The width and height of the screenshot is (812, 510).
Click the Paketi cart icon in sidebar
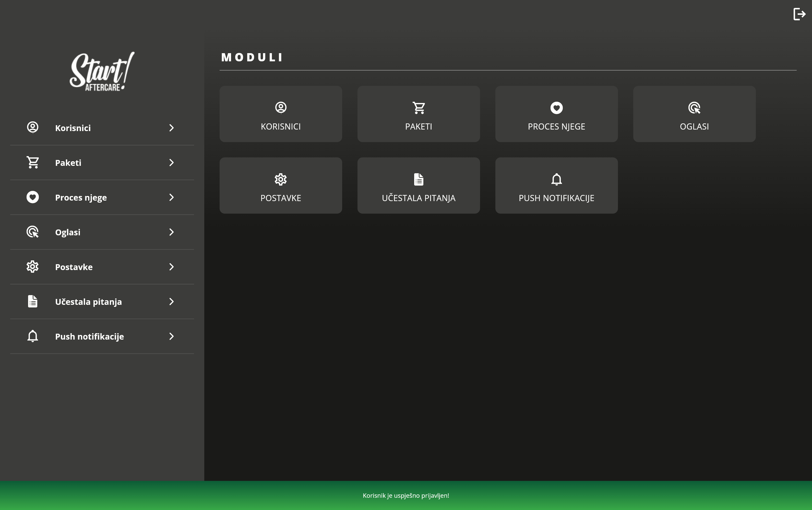click(x=33, y=162)
